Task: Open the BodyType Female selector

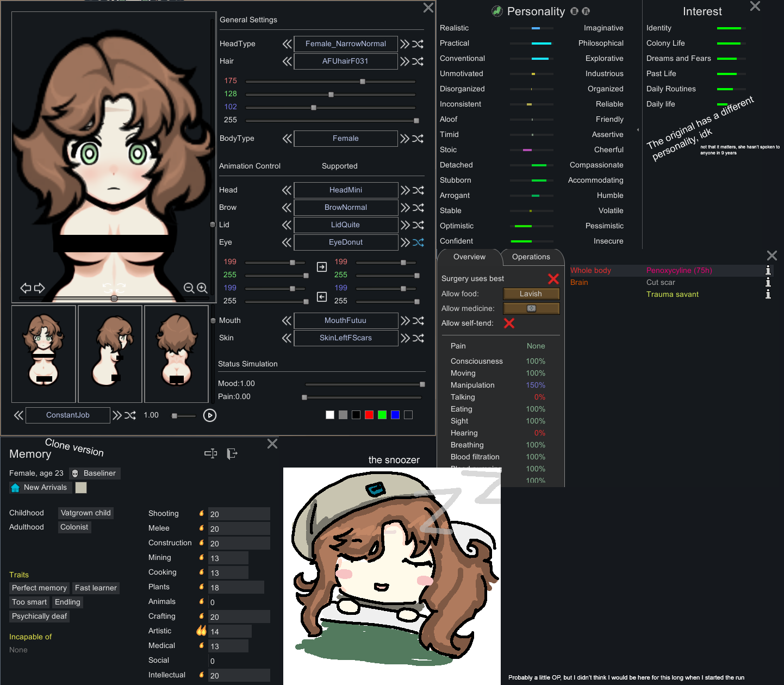Action: 346,139
